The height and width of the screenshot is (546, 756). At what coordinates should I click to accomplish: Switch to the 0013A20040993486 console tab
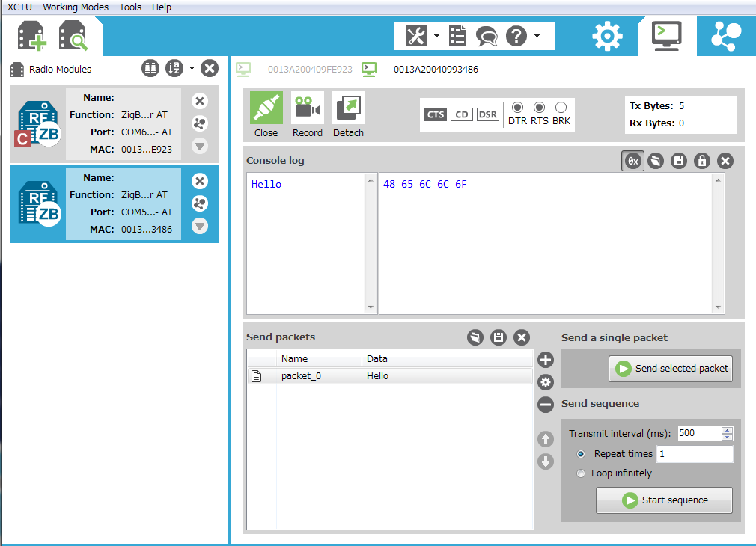click(x=420, y=70)
